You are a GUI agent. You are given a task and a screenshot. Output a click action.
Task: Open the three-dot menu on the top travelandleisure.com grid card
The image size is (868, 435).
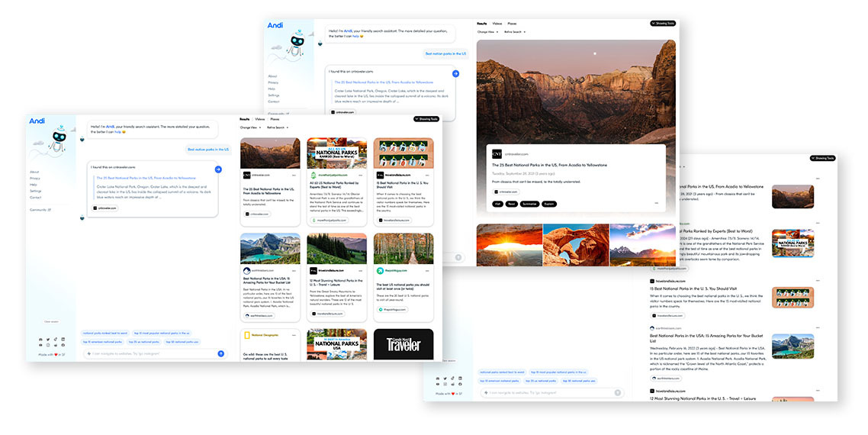tap(427, 175)
